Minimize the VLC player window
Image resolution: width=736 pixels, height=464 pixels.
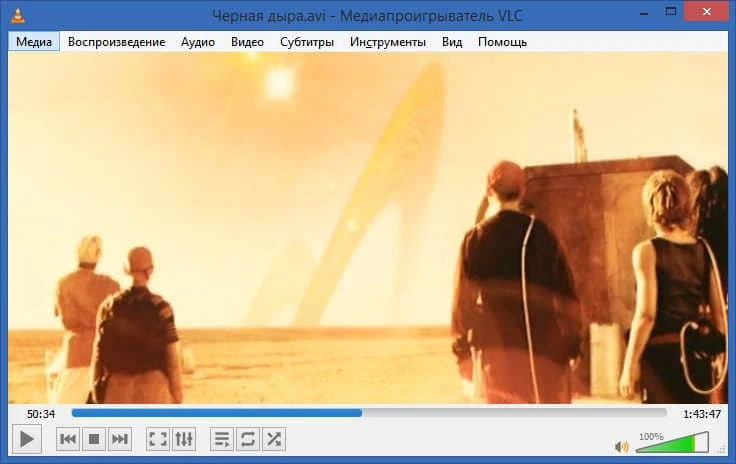pyautogui.click(x=644, y=12)
